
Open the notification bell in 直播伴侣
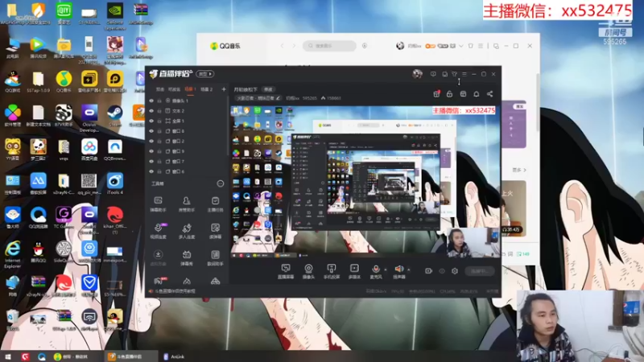pyautogui.click(x=476, y=94)
